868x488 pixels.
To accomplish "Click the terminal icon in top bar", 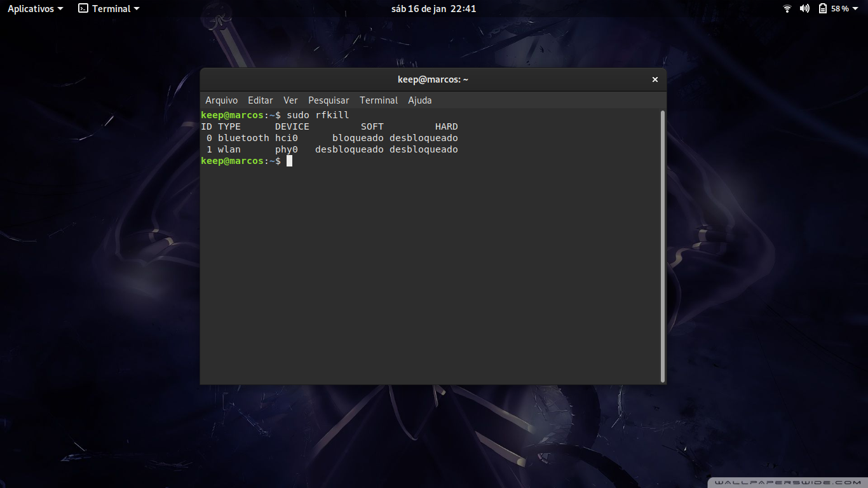I will (83, 9).
